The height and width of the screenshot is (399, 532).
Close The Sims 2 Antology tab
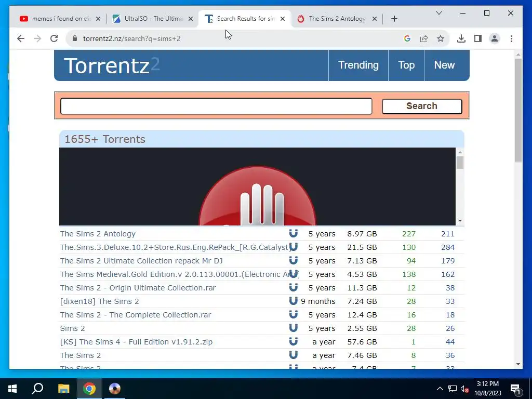click(374, 19)
